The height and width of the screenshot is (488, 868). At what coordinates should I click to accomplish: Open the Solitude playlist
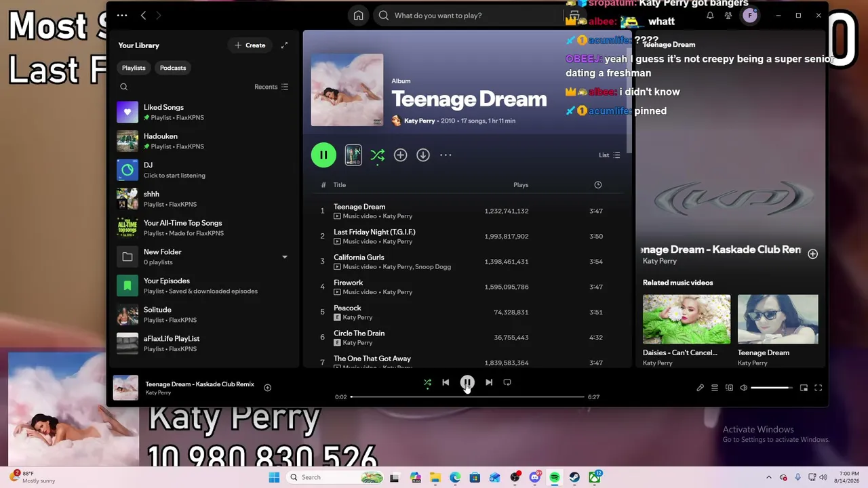pyautogui.click(x=203, y=314)
